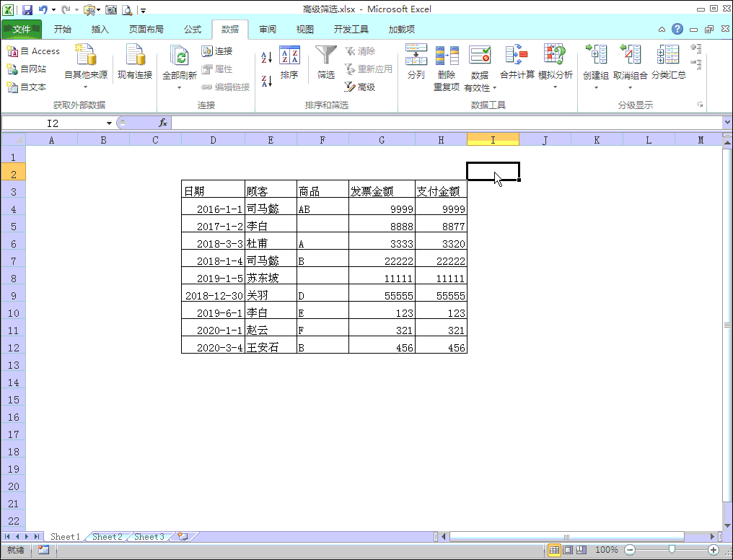Switch to the Home (开始) tab

point(62,30)
